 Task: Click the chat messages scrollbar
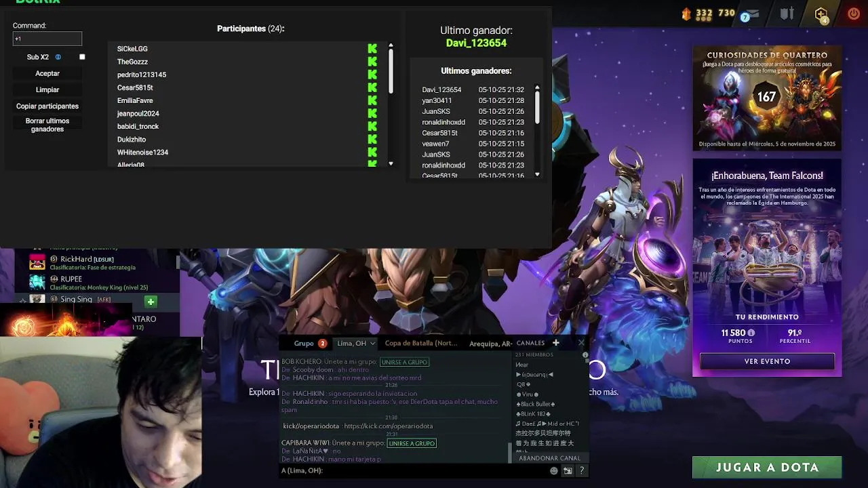[x=511, y=451]
